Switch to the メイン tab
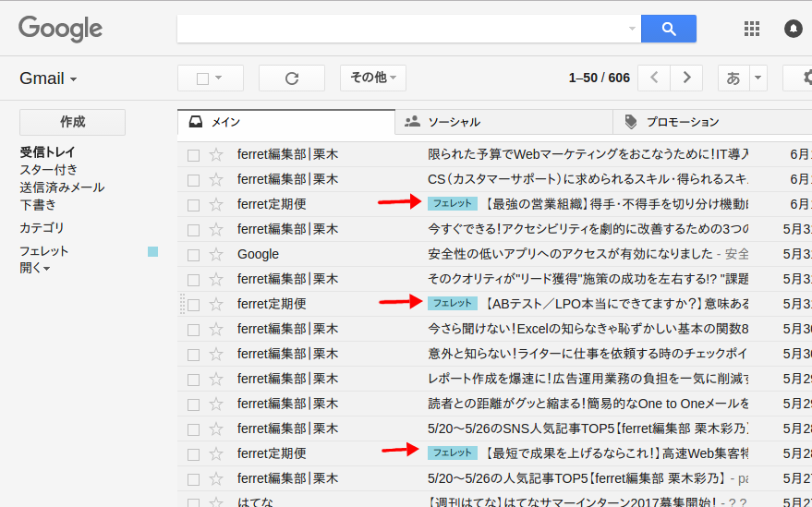 coord(285,122)
